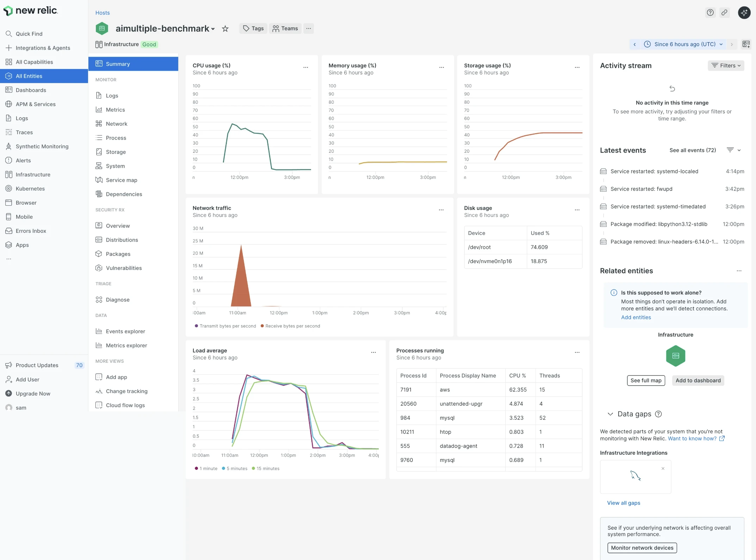Viewport: 756px width, 560px height.
Task: Open the AI assistant sparkle icon
Action: coord(744,13)
